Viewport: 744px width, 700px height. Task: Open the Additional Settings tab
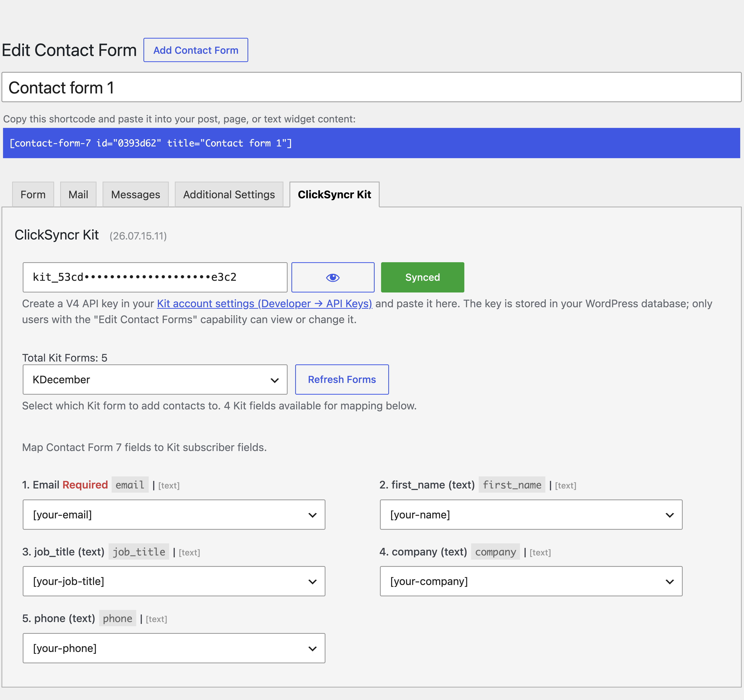pos(229,194)
